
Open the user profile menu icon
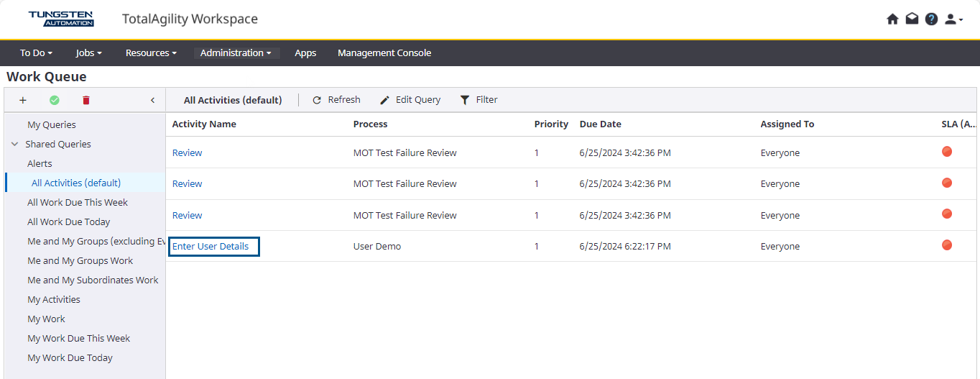pos(953,19)
